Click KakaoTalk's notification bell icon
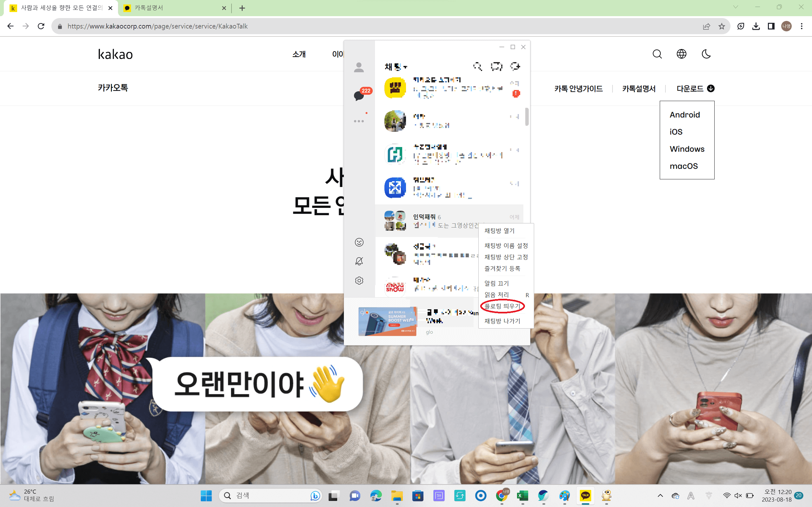 (x=359, y=261)
